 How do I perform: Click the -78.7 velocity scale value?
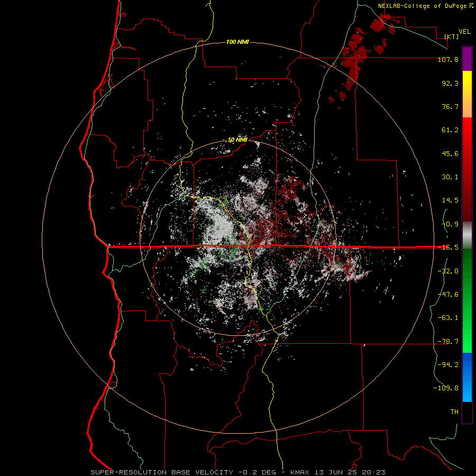click(448, 342)
